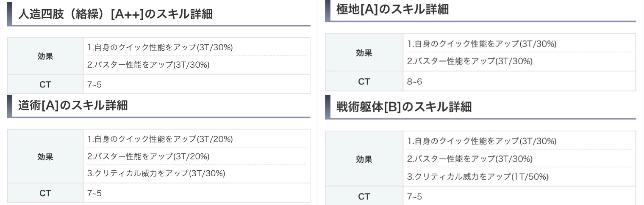The image size is (644, 205).
Task: Click the CT label in the 人造四肢 table
Action: [x=45, y=85]
